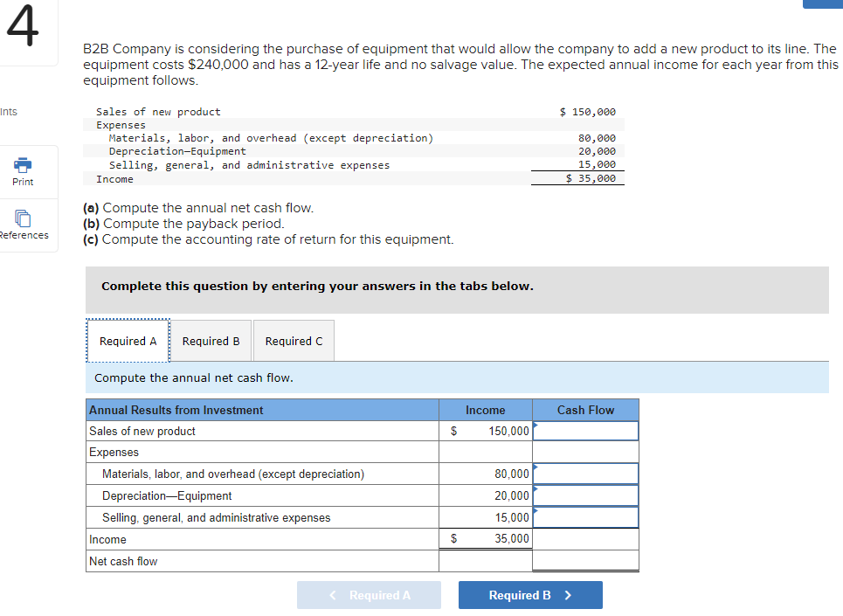
Task: Click the "Expenses" row label in answer table
Action: tap(114, 452)
